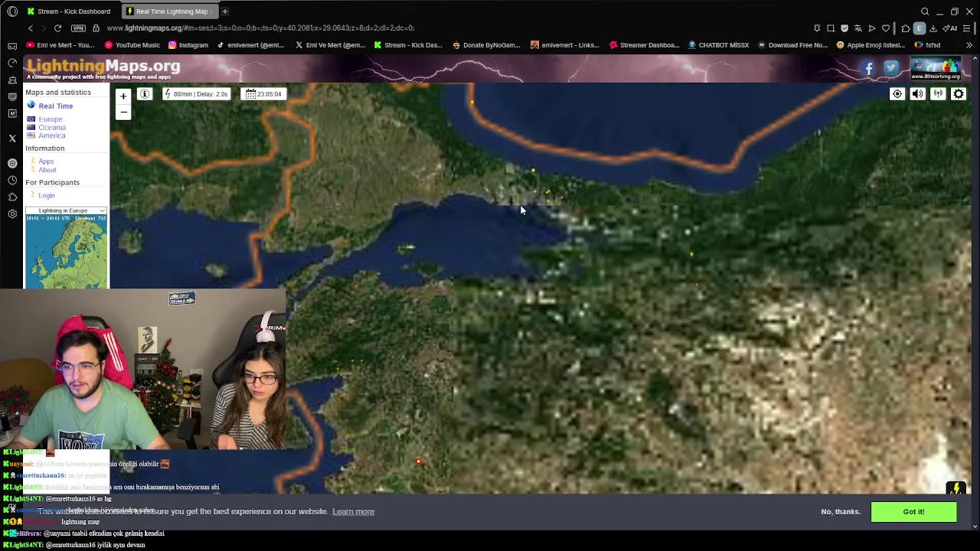Viewport: 980px width, 551px height.
Task: Go back in browser history
Action: tap(31, 28)
